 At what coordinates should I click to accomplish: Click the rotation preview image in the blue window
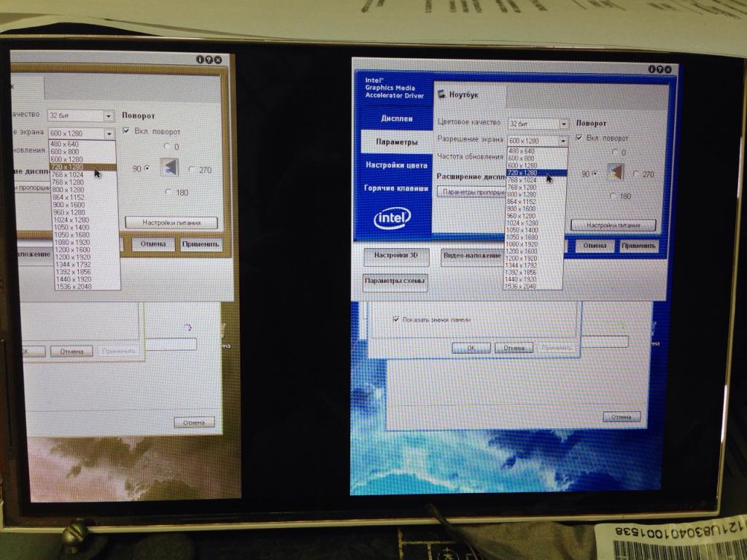(616, 173)
